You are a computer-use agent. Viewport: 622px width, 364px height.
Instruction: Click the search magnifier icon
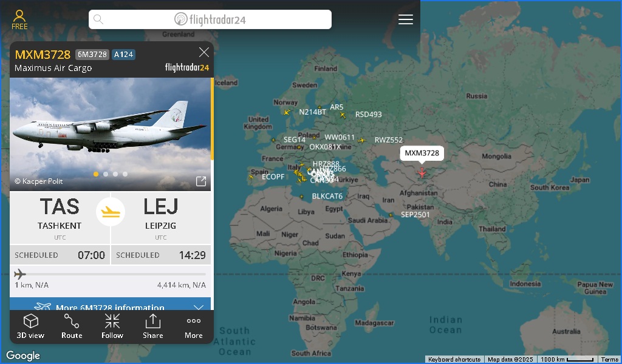click(98, 19)
